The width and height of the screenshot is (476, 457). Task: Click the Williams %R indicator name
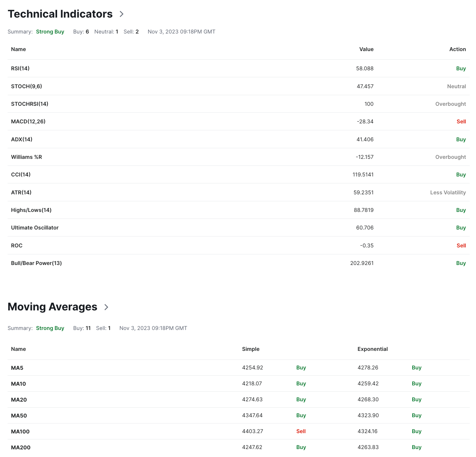[x=27, y=157]
